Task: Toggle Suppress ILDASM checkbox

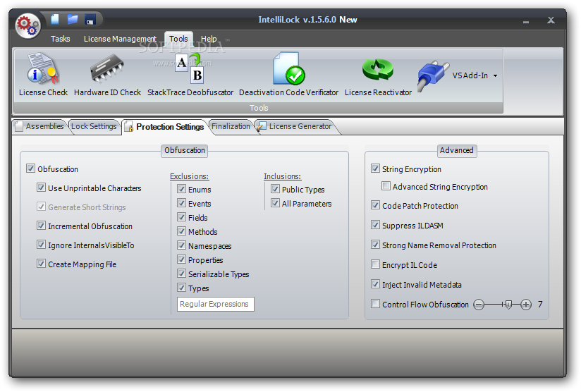Action: coord(375,225)
